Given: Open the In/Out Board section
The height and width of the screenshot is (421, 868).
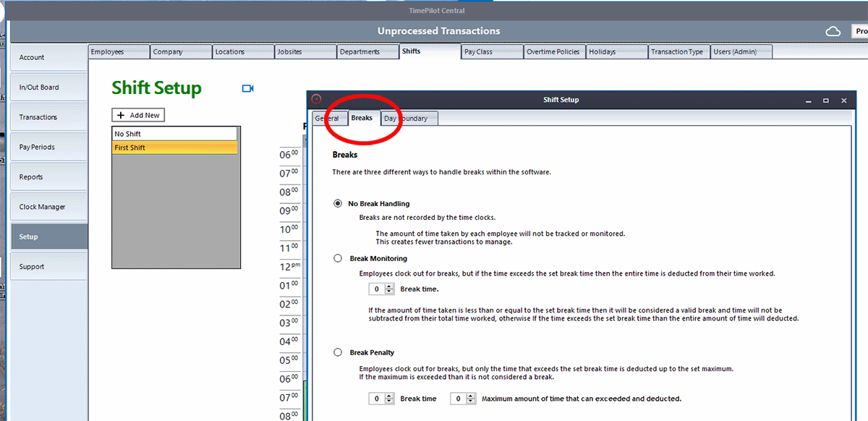Looking at the screenshot, I should click(48, 87).
